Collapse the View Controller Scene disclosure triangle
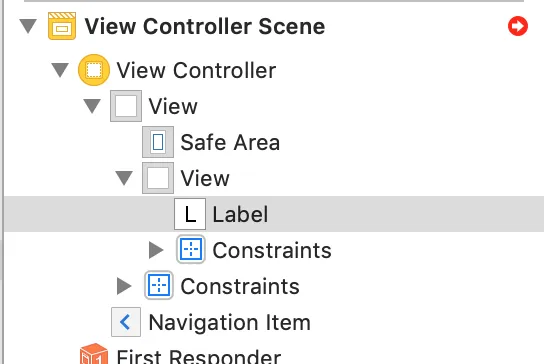 click(28, 26)
